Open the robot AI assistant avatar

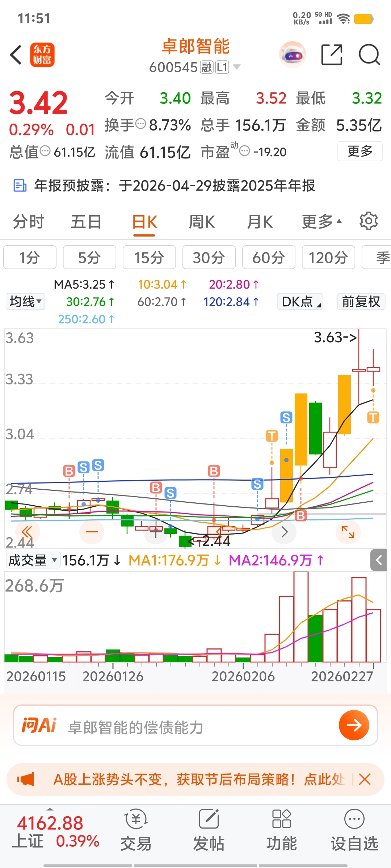(293, 55)
